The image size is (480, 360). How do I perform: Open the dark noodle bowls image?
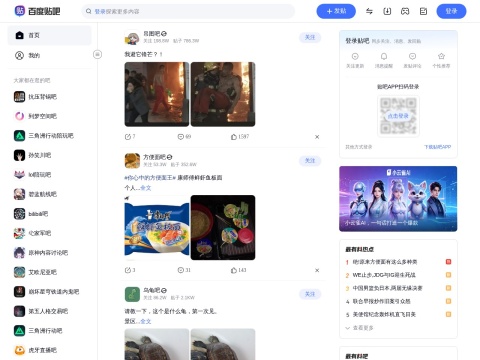point(223,228)
